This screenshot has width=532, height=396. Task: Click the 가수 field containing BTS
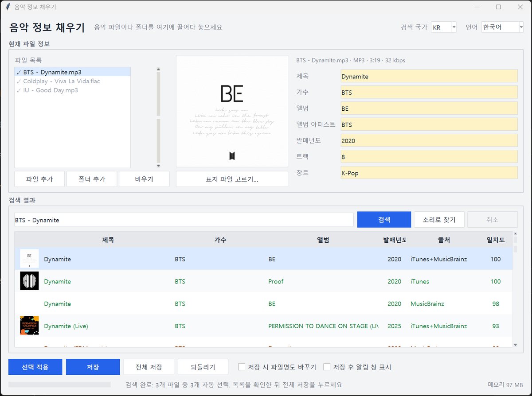(x=429, y=92)
